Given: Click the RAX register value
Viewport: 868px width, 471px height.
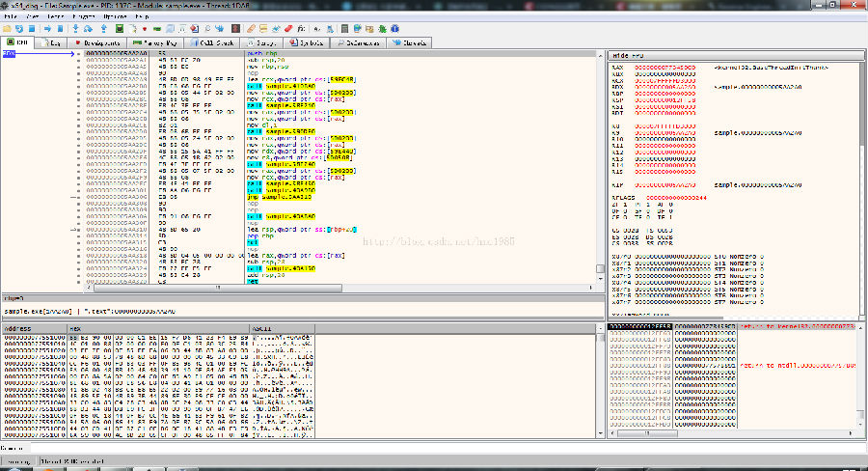Looking at the screenshot, I should point(665,68).
